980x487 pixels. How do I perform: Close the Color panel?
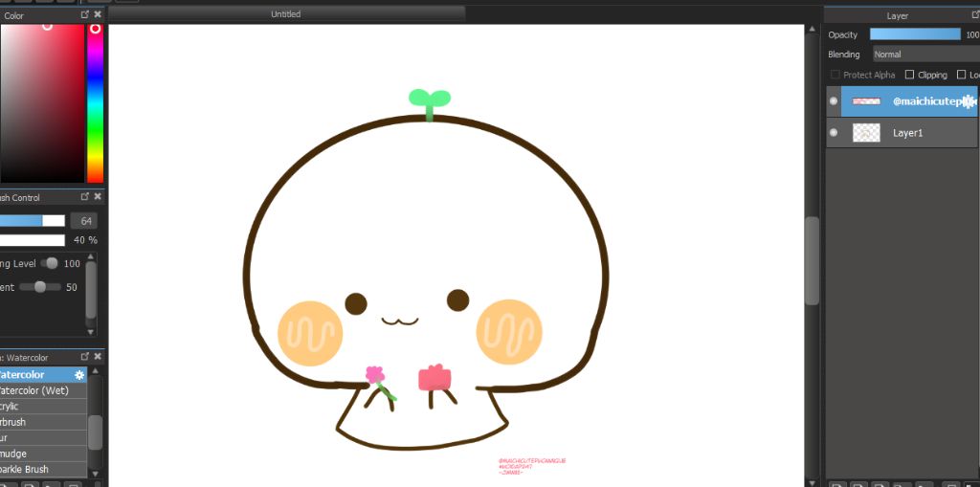point(98,14)
